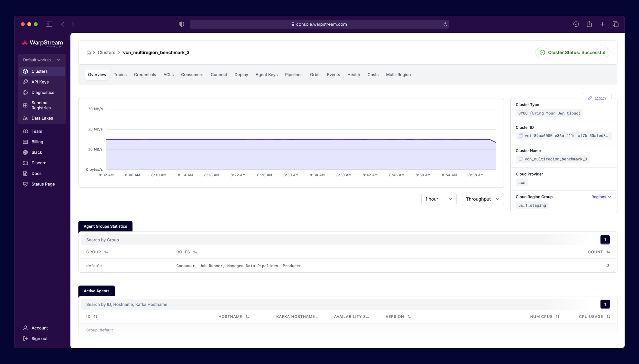
Task: Open the browser downloads icon
Action: (576, 24)
